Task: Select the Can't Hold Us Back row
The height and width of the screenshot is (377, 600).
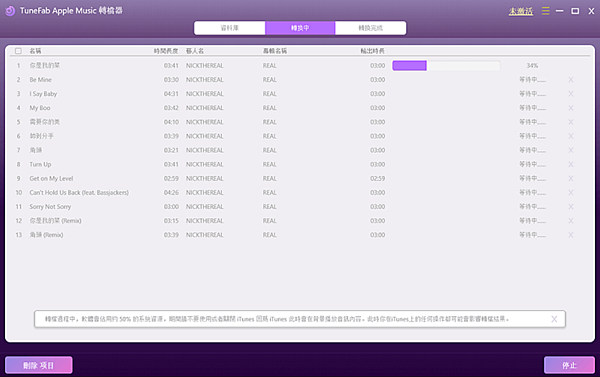Action: [300, 193]
